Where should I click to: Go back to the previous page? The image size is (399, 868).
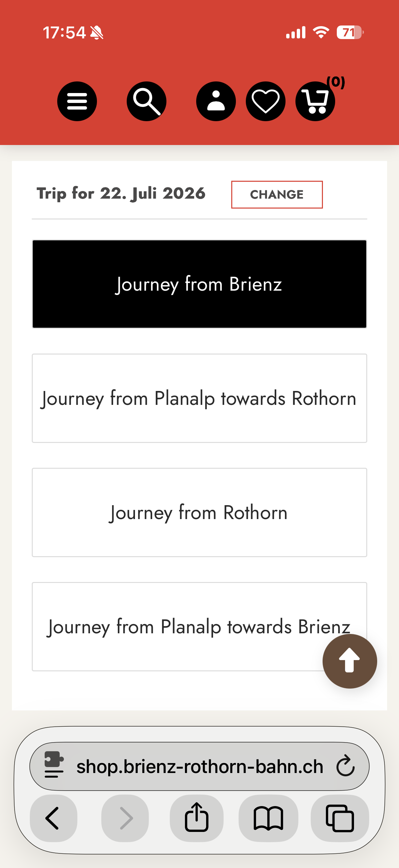tap(53, 818)
